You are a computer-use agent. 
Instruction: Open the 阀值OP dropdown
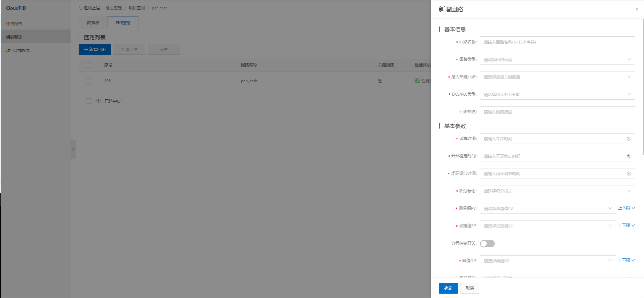coord(548,261)
